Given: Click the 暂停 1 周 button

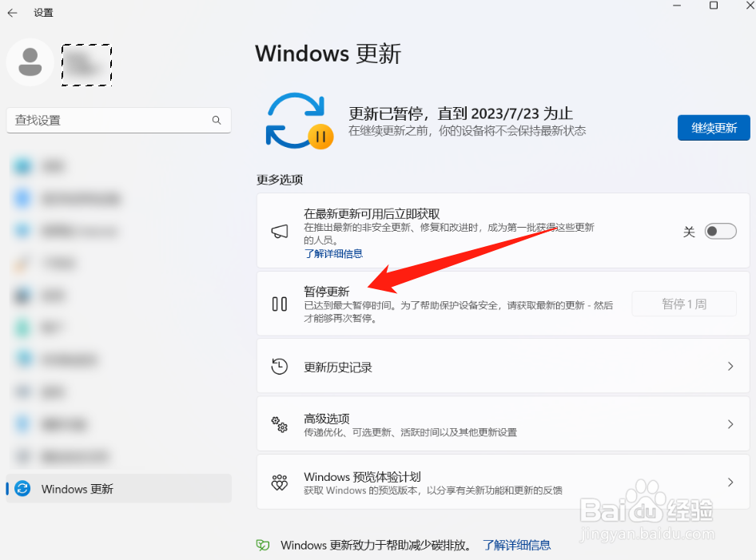Looking at the screenshot, I should [x=684, y=304].
